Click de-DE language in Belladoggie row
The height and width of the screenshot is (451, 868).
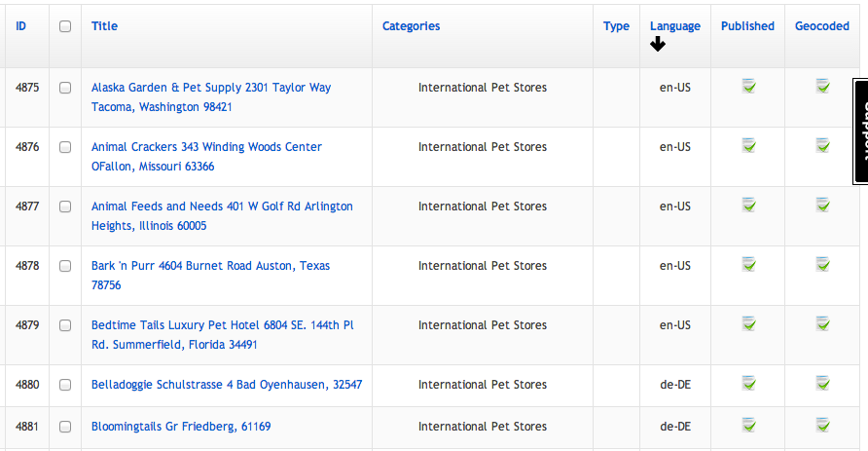(x=674, y=385)
